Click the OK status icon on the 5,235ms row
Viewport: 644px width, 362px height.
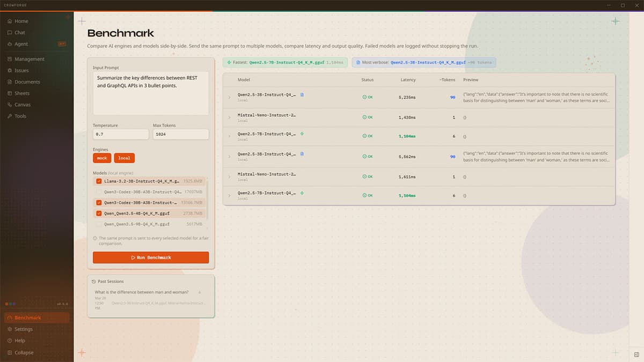click(364, 98)
